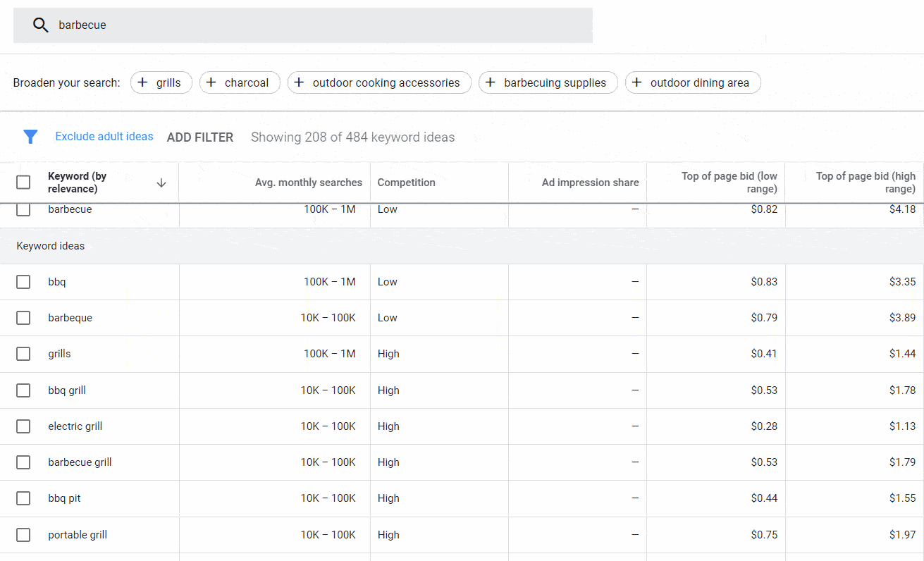Click the filter funnel icon
This screenshot has height=561, width=924.
pyautogui.click(x=30, y=136)
